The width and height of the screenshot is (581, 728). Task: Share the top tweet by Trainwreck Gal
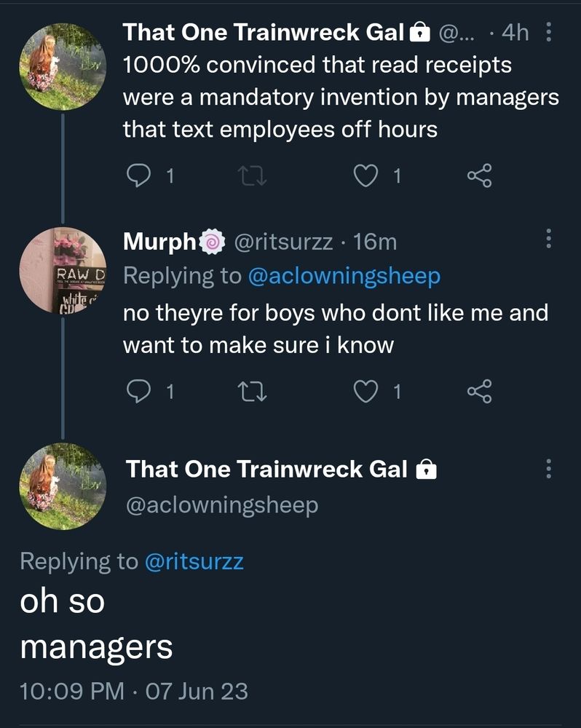point(480,175)
